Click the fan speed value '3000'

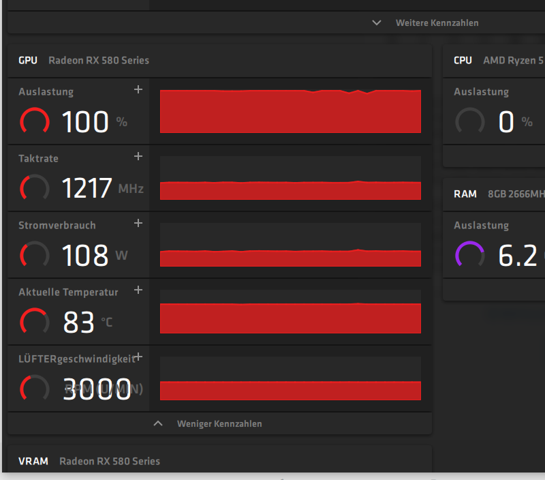pyautogui.click(x=97, y=389)
